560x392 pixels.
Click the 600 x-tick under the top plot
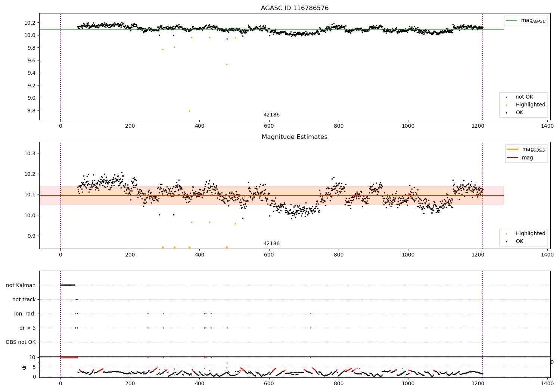269,126
